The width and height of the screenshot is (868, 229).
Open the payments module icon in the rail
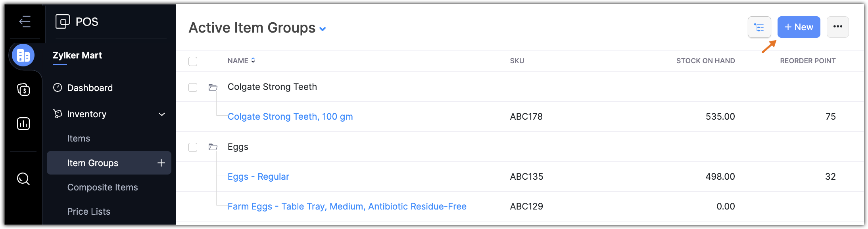pyautogui.click(x=23, y=89)
